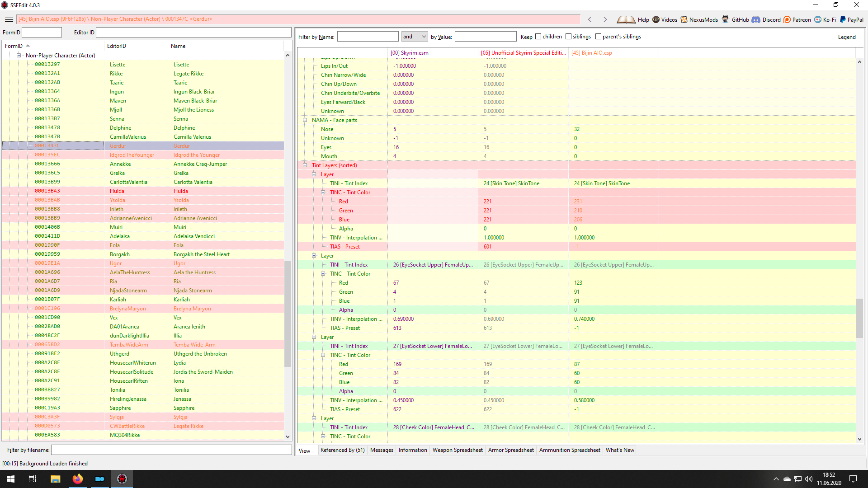Open the Messages tab

click(382, 450)
